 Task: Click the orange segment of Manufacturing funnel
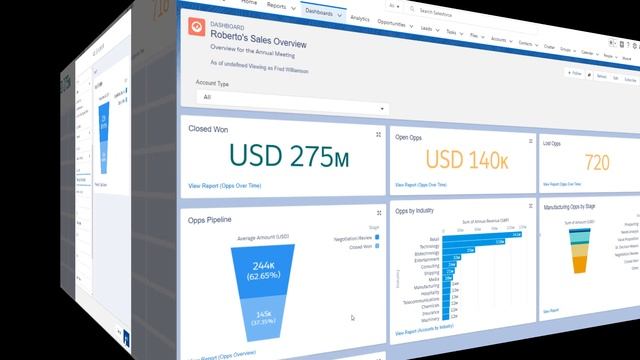click(x=579, y=265)
